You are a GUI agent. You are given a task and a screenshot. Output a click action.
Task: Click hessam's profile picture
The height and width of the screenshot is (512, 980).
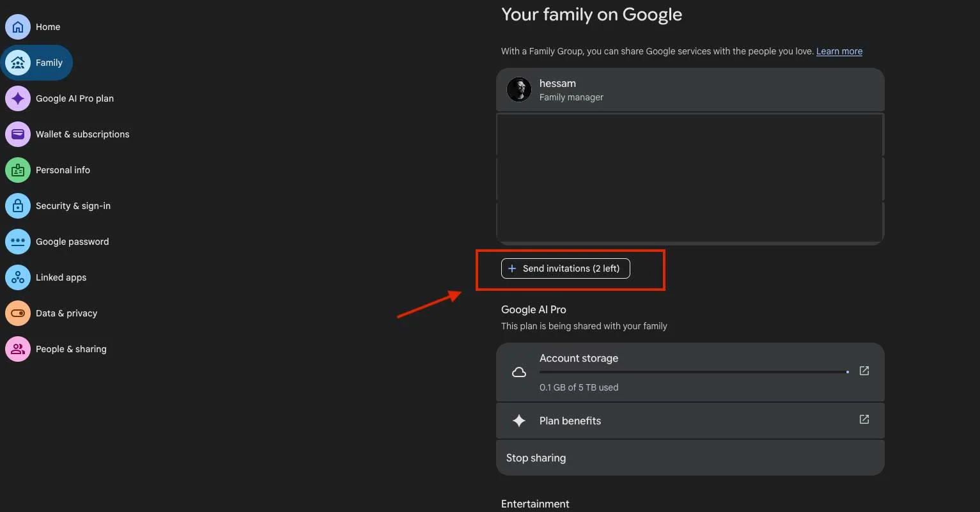pyautogui.click(x=519, y=89)
